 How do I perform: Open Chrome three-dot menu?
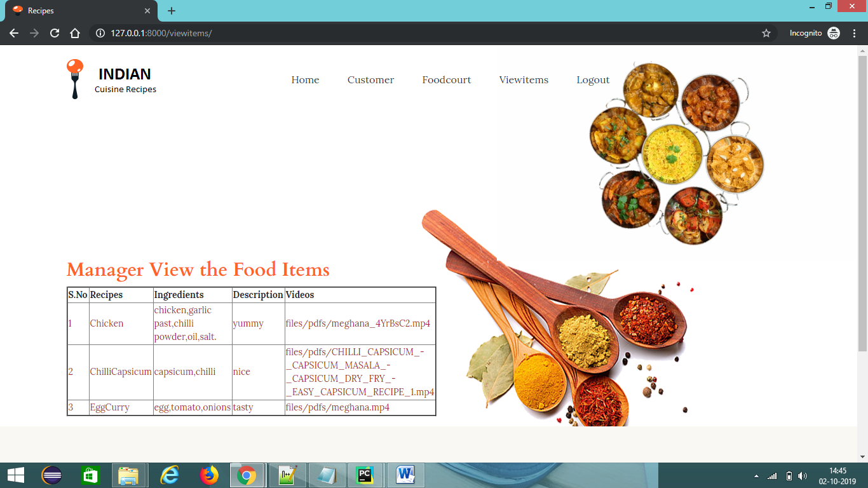pos(855,33)
